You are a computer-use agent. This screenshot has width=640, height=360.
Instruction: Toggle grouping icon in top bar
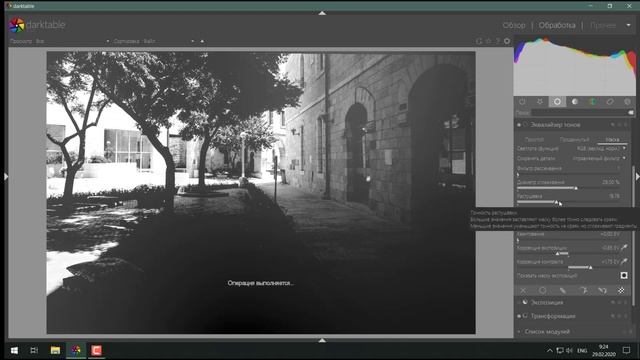coord(479,41)
